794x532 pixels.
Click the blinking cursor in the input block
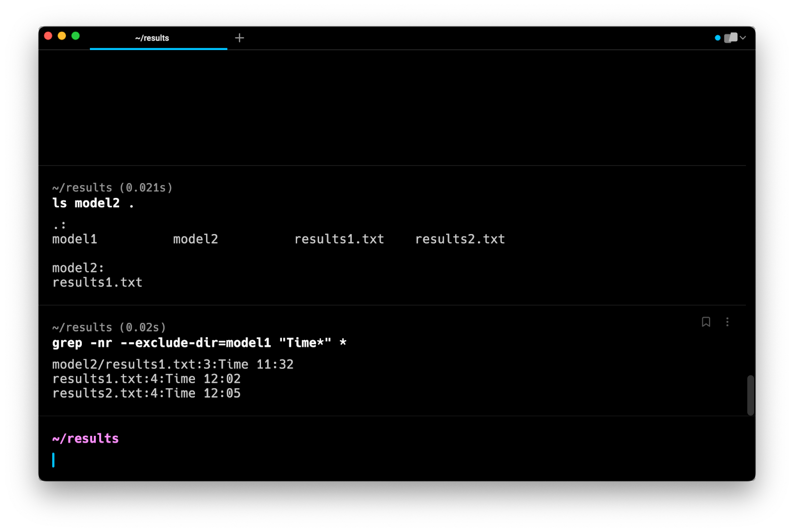click(x=55, y=460)
